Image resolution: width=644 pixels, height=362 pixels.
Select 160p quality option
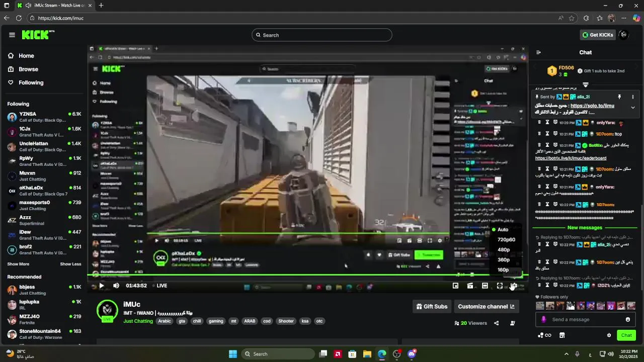point(503,270)
